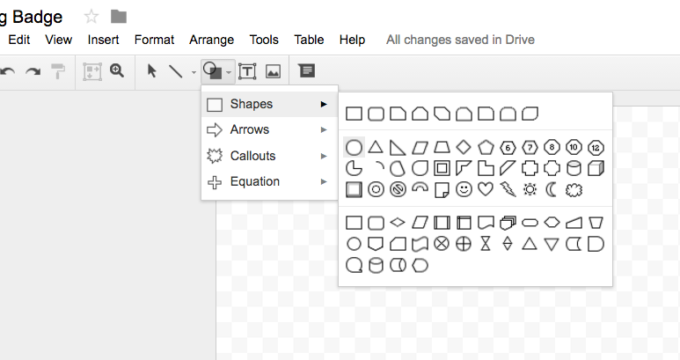
Task: Open the line type dropdown arrow
Action: coord(193,72)
